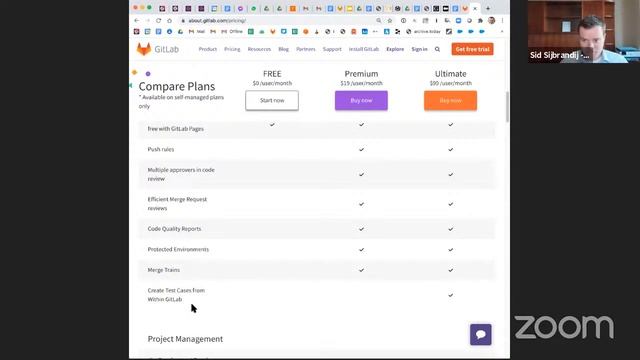Click the address bar URL
The width and height of the screenshot is (640, 360).
217,20
